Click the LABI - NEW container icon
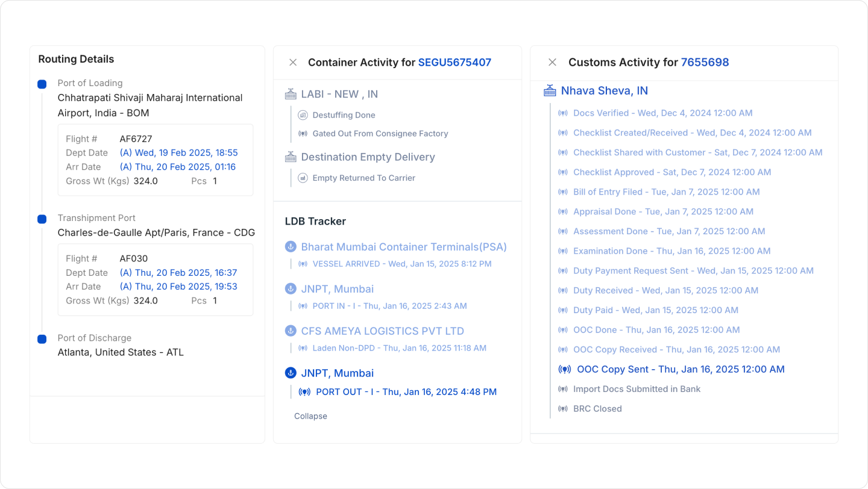Viewport: 868px width, 489px height. click(x=291, y=94)
